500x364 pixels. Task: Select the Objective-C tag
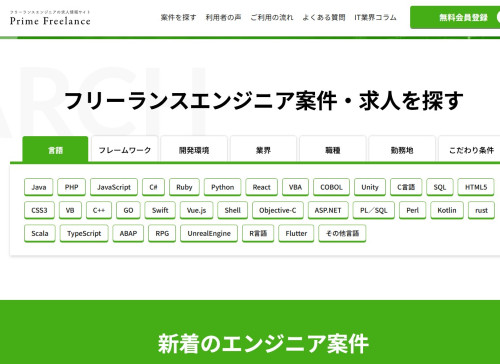click(278, 210)
